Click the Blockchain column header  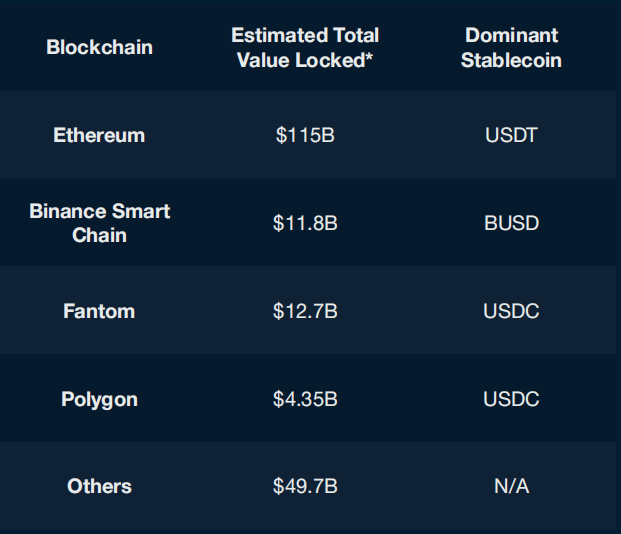click(x=99, y=48)
